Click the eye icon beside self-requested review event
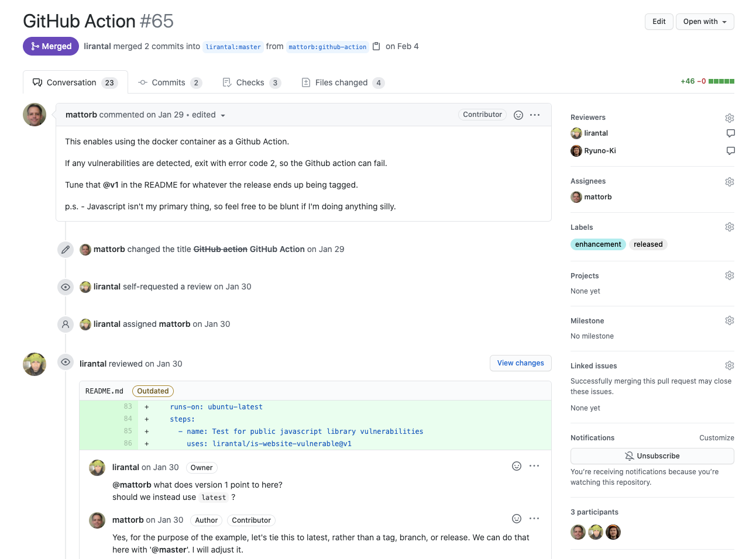Screen dimensions: 756x559 coord(66,287)
